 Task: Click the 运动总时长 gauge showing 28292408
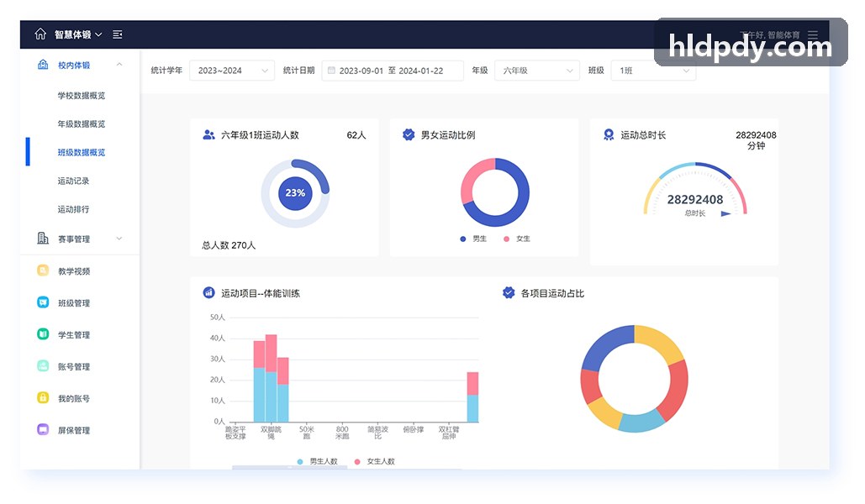(x=695, y=191)
